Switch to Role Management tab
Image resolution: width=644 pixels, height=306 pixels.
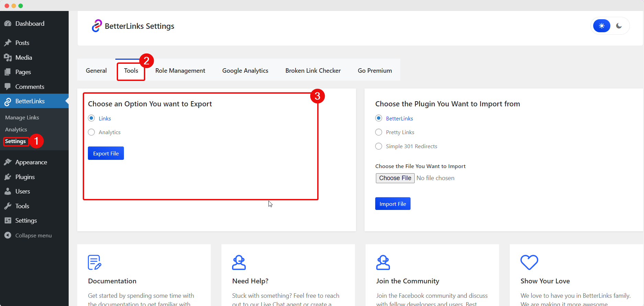[180, 70]
